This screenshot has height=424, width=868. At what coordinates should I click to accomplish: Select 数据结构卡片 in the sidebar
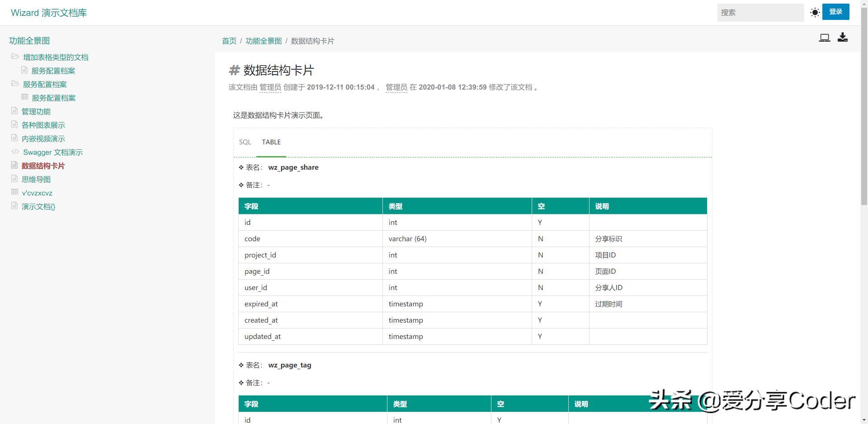[x=42, y=166]
